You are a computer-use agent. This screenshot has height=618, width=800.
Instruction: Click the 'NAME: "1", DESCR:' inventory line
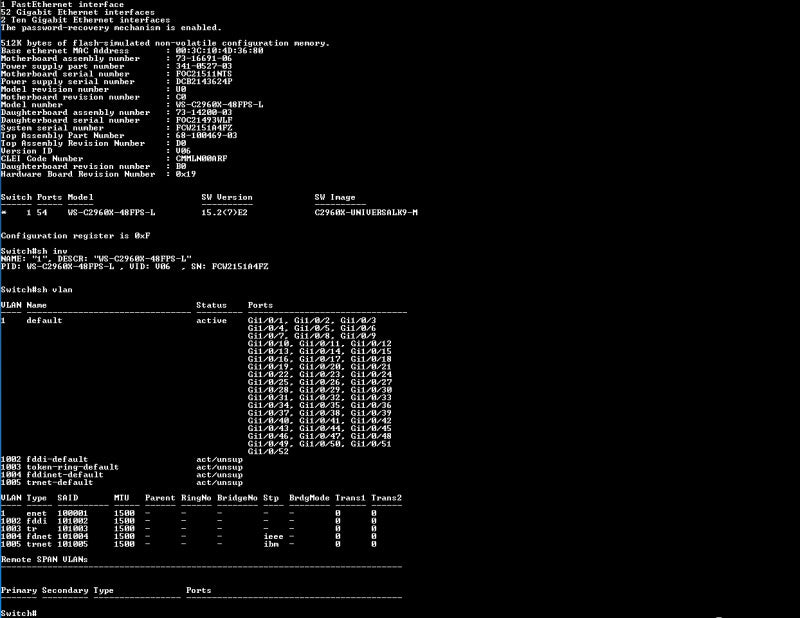click(96, 259)
